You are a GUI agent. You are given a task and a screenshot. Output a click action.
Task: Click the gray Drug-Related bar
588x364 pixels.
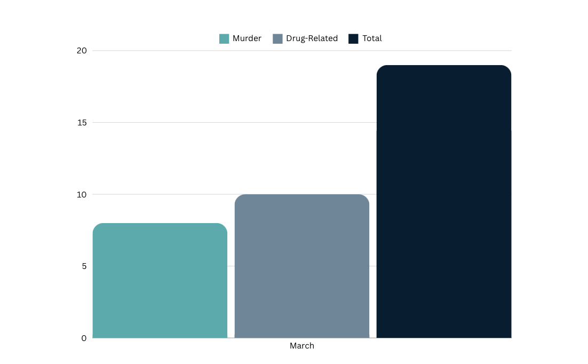(x=301, y=266)
